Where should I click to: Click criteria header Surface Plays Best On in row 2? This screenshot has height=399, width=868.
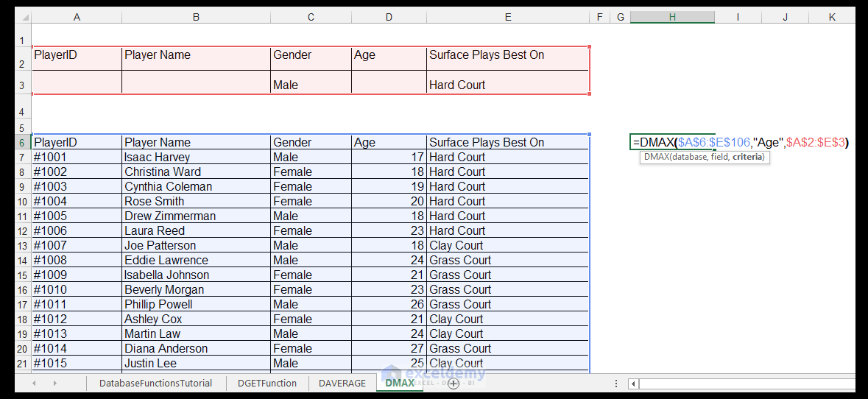click(x=508, y=58)
